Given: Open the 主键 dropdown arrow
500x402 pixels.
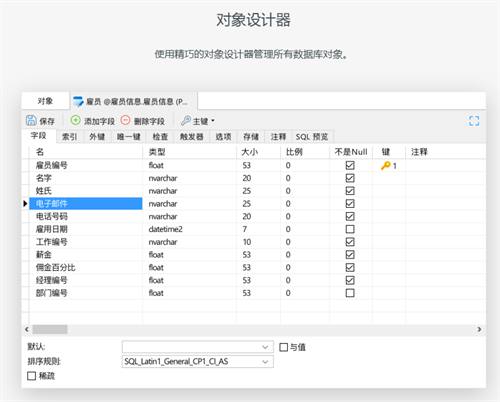Looking at the screenshot, I should [213, 121].
